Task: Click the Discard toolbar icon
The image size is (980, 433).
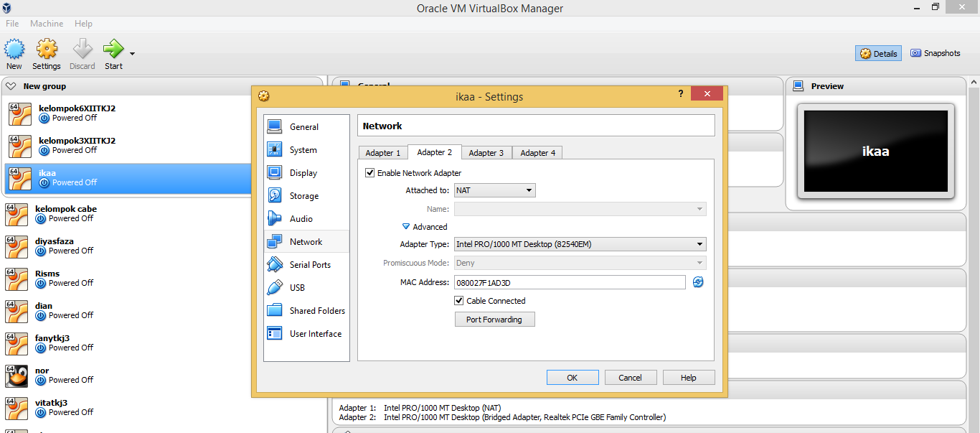Action: coord(83,49)
